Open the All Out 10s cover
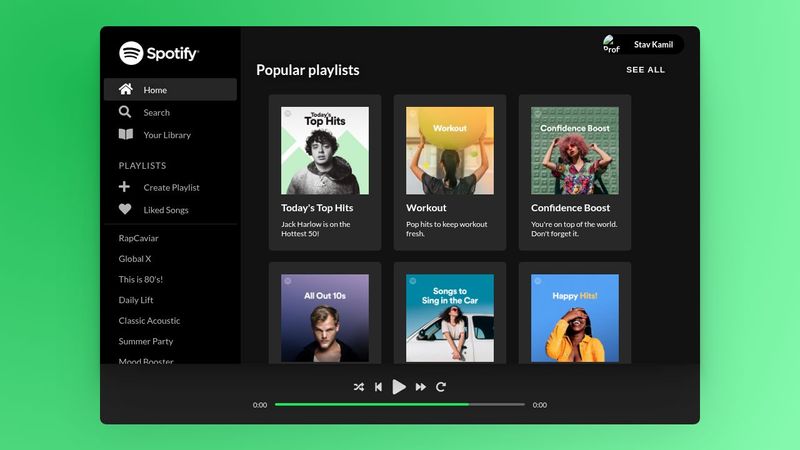 325,318
